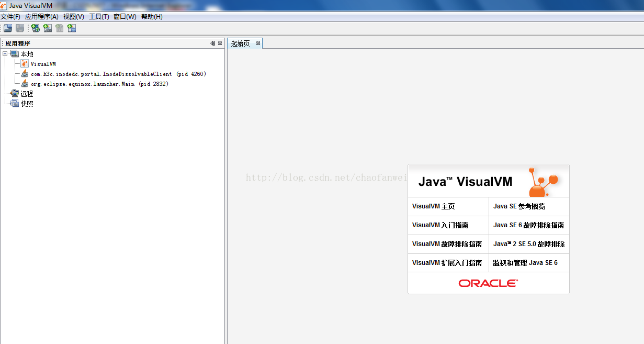Click the Java cup icon for equinox launcher

coord(25,84)
